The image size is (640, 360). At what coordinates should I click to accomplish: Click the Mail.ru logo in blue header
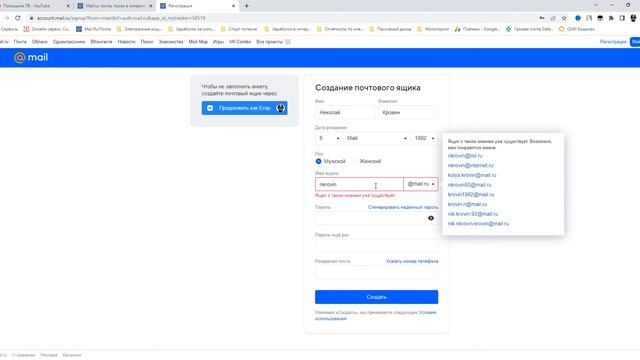click(x=31, y=58)
